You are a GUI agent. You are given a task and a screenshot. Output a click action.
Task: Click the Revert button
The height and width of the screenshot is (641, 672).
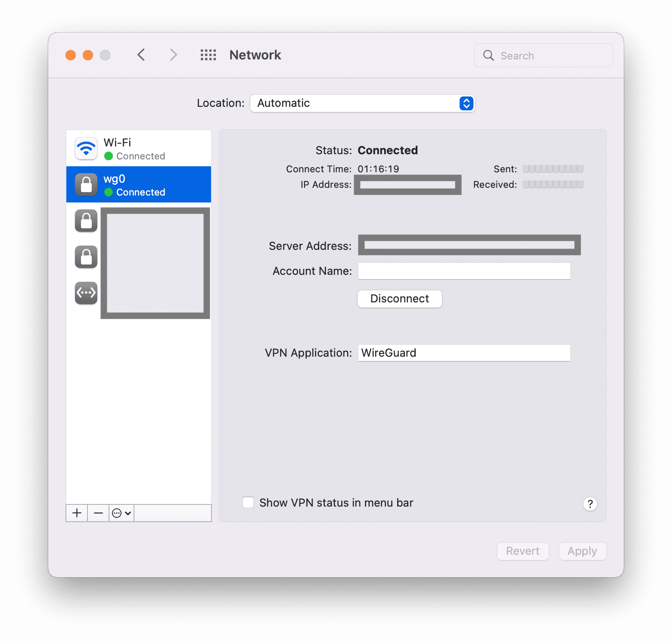point(523,551)
